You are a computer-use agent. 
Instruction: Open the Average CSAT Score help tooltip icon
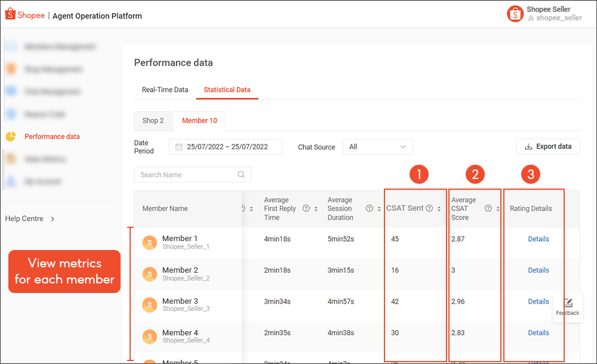[x=488, y=208]
